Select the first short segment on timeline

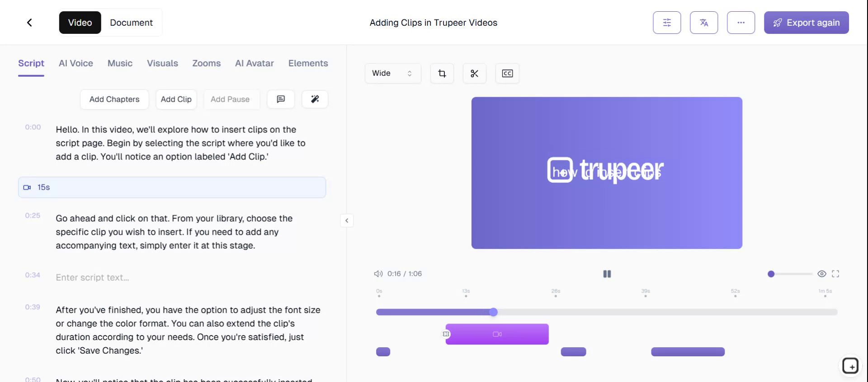pyautogui.click(x=383, y=352)
